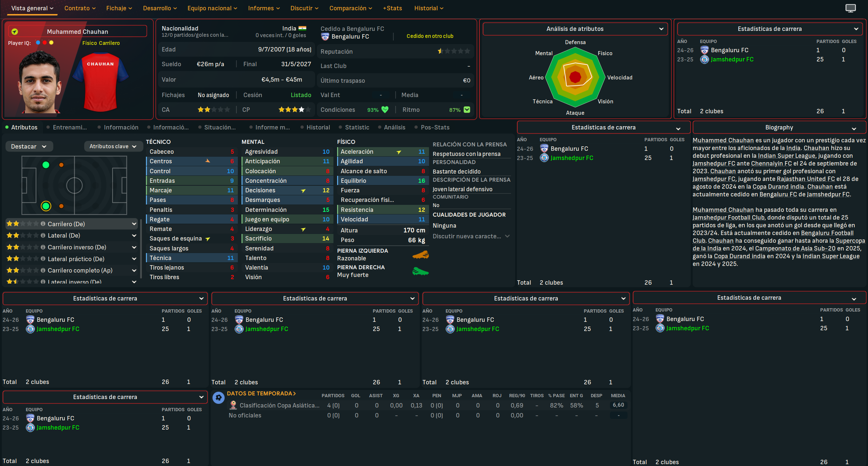Click the Listado loan status link
This screenshot has width=868, height=466.
(301, 95)
